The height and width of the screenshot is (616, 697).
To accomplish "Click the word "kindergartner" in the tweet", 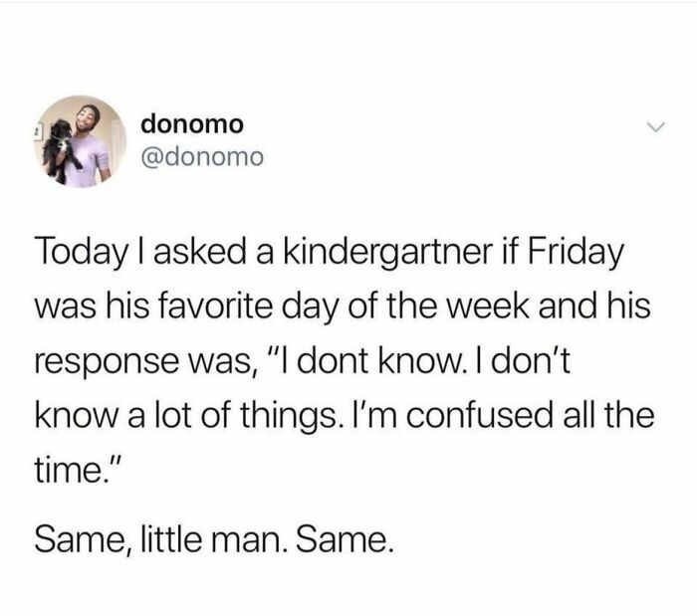I will coord(389,254).
